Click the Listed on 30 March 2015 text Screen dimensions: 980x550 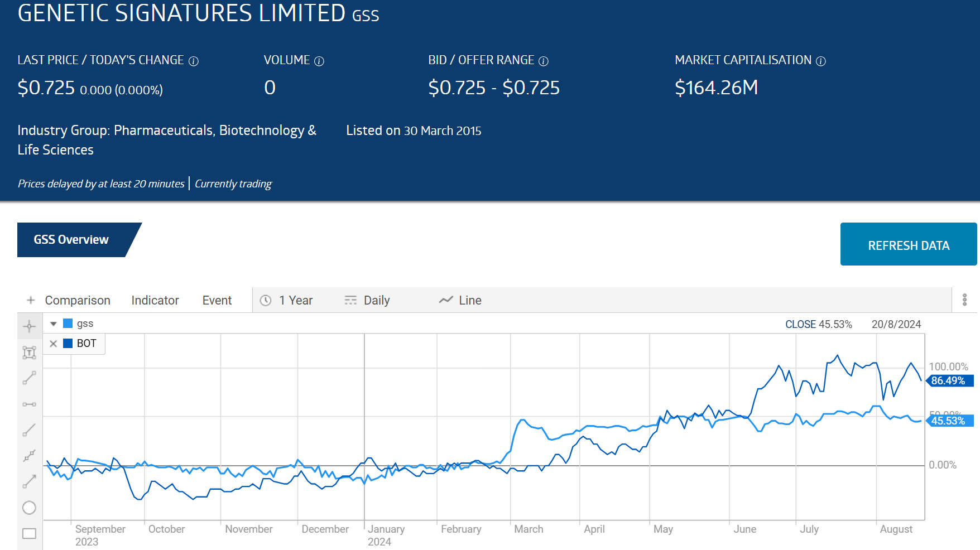(x=414, y=131)
